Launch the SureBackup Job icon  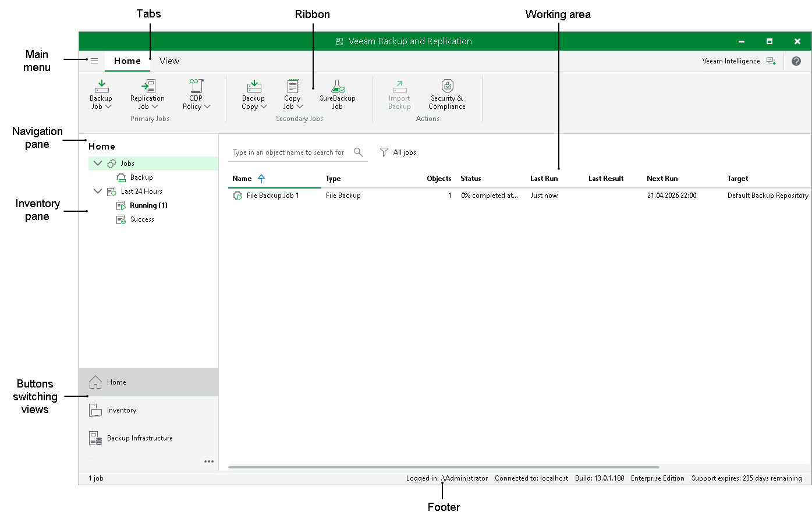tap(338, 86)
